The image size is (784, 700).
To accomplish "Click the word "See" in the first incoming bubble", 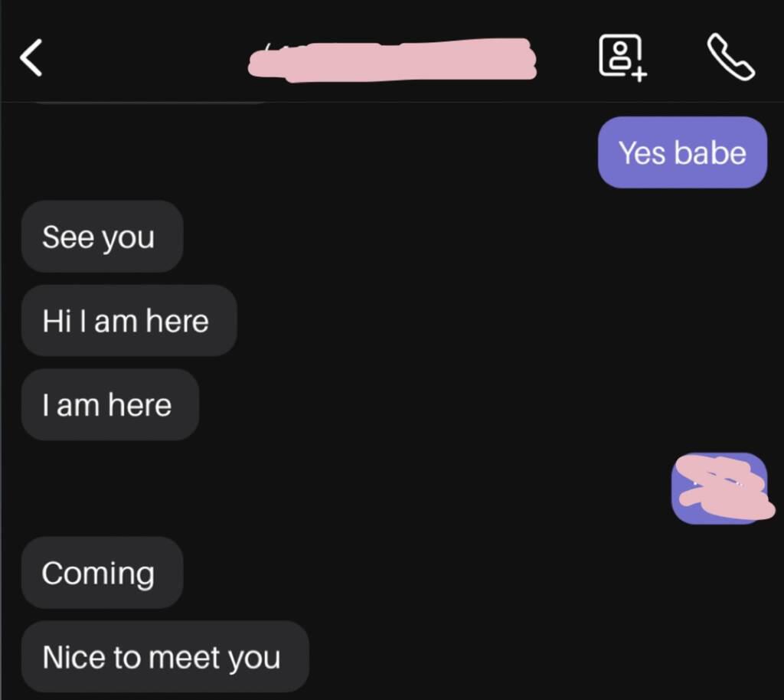I will coord(68,237).
